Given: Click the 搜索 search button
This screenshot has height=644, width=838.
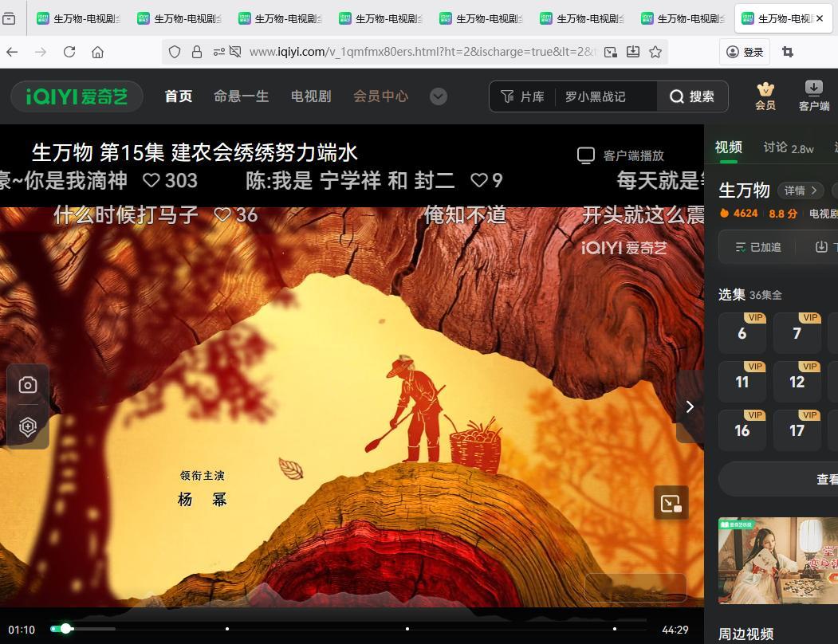Looking at the screenshot, I should pyautogui.click(x=692, y=96).
